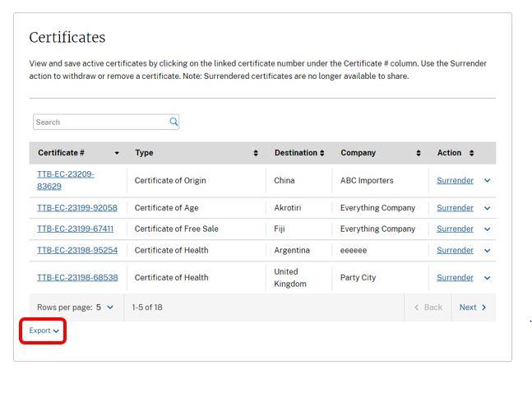Image resolution: width=532 pixels, height=393 pixels.
Task: Open certificate TTB-EC-23198-68538
Action: coord(76,278)
